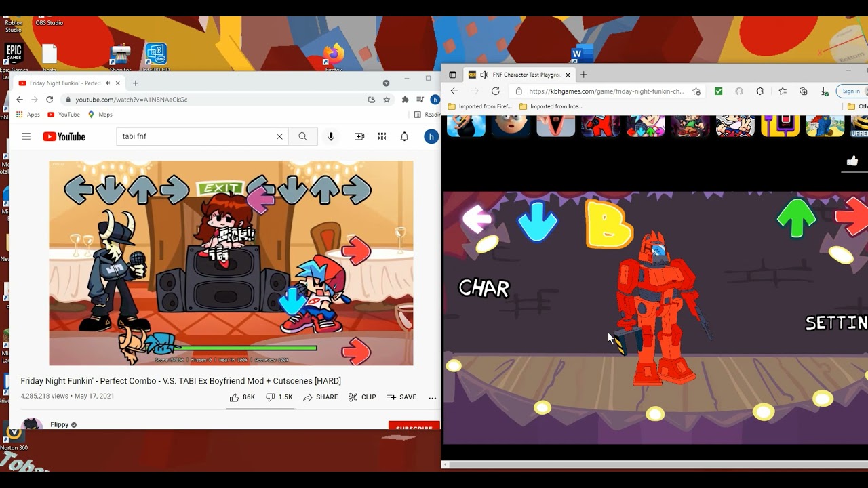Open Chrome's tab search dropdown
Screen dimensions: 868x488
tap(386, 83)
